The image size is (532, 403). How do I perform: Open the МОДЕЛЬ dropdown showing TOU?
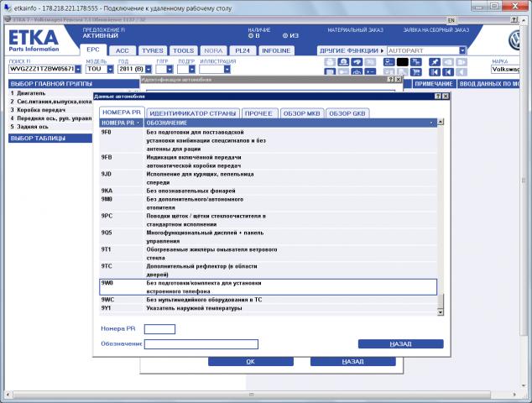point(110,69)
